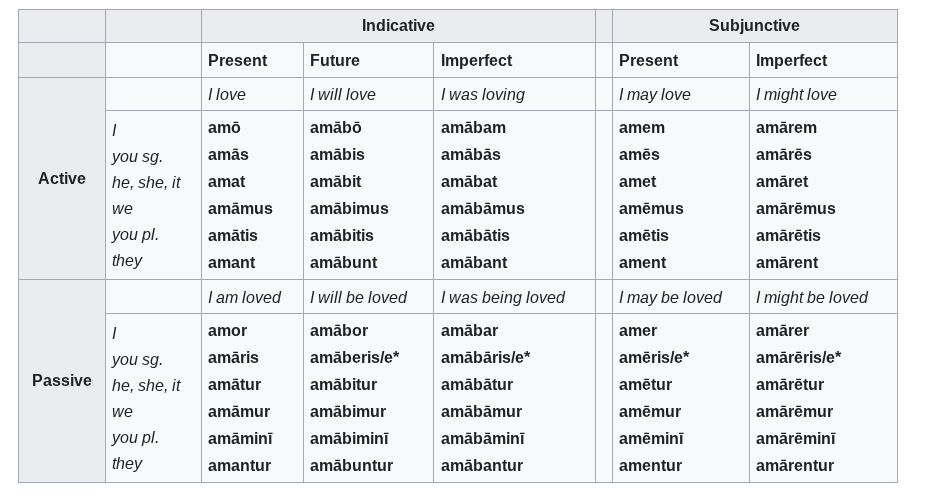Select the form amāminī
This screenshot has height=495, width=932.
click(x=240, y=439)
